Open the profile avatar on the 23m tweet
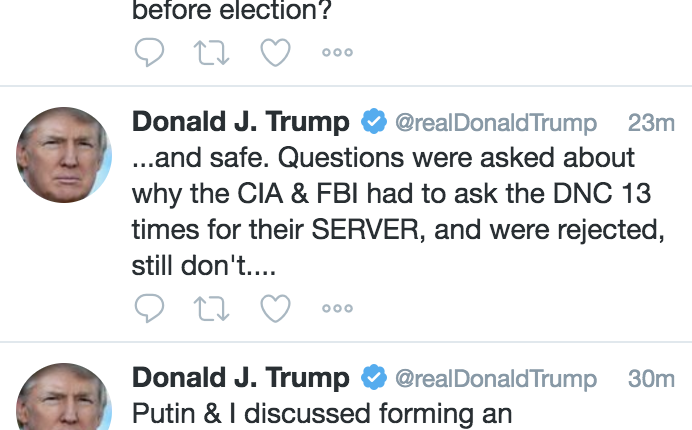 tap(64, 155)
